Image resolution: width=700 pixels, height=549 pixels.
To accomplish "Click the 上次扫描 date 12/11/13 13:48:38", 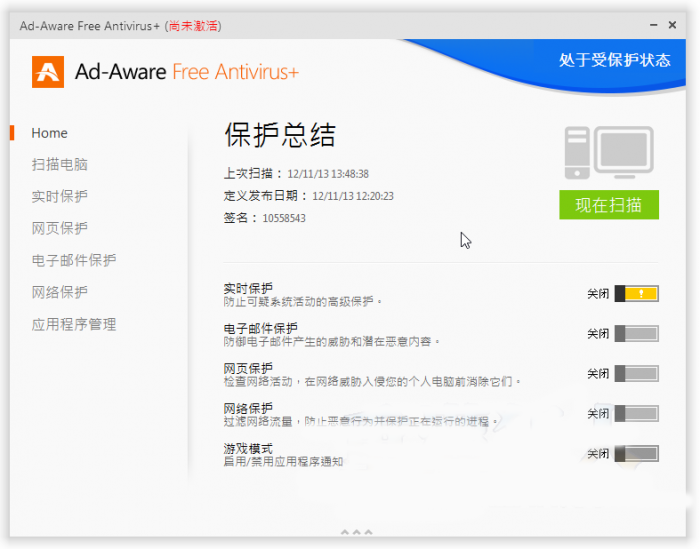I will click(328, 174).
